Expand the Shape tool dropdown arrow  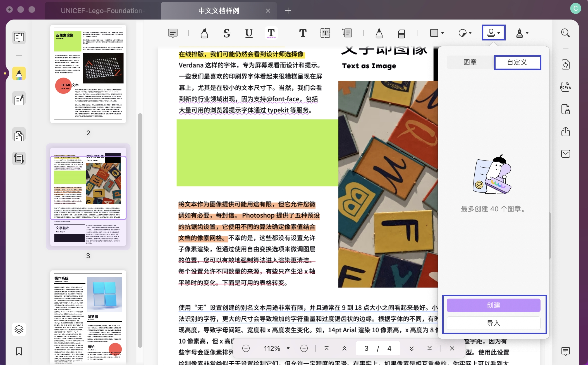tap(443, 33)
